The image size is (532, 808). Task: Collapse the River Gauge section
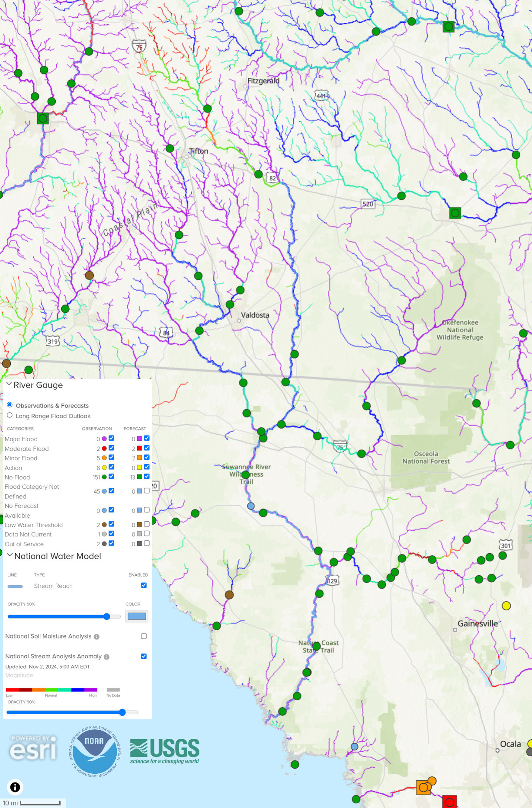pos(9,384)
